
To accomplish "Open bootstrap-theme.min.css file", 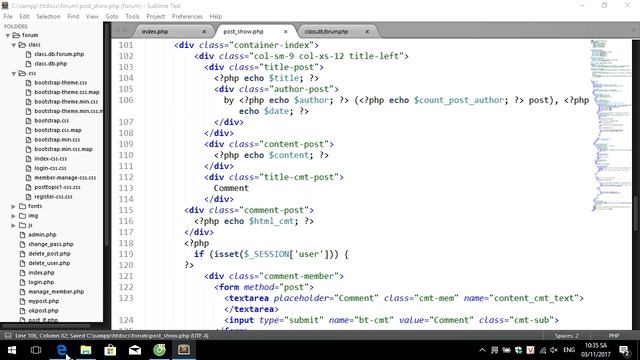I will click(x=66, y=102).
